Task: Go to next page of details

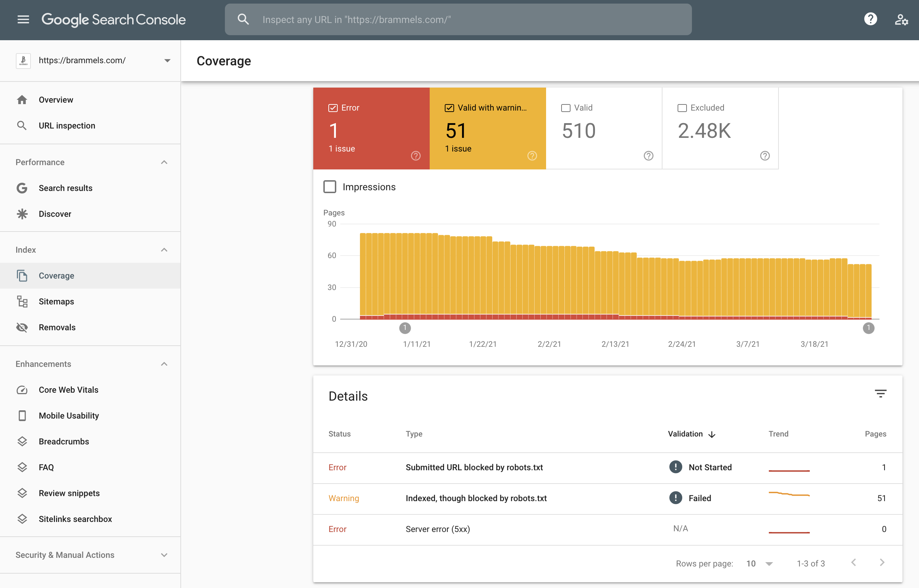Action: point(882,563)
